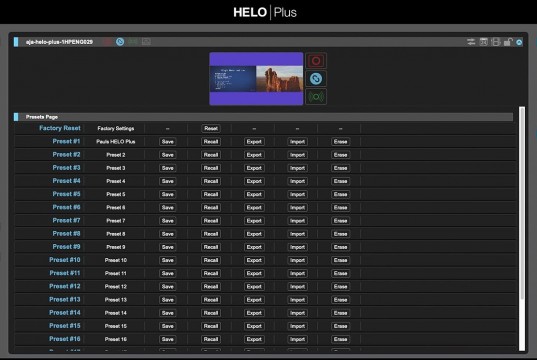This screenshot has width=537, height=360.
Task: Recall Preset #8
Action: click(x=211, y=234)
